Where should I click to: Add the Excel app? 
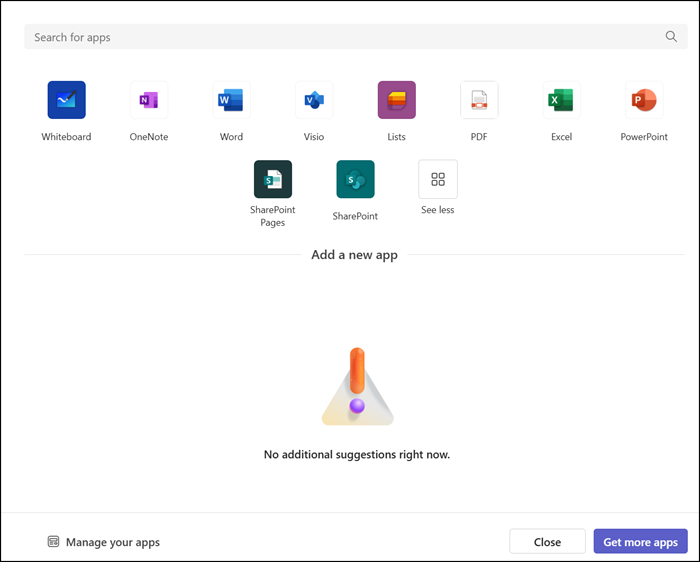coord(561,100)
